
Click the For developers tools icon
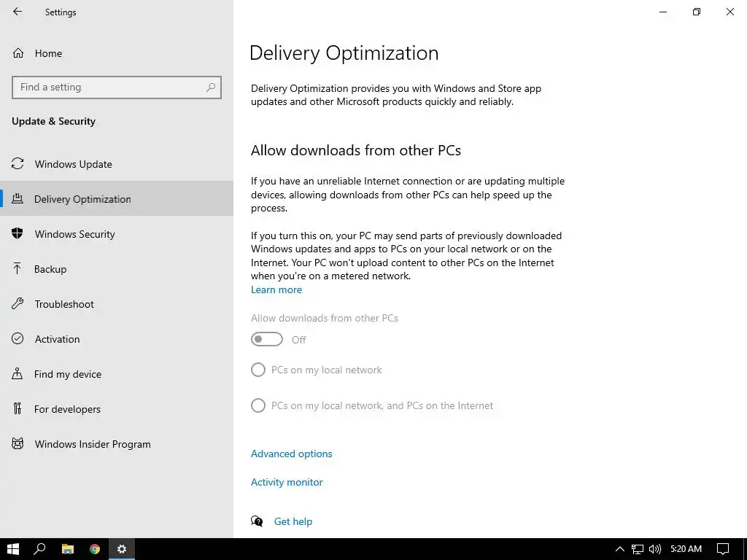tap(18, 408)
